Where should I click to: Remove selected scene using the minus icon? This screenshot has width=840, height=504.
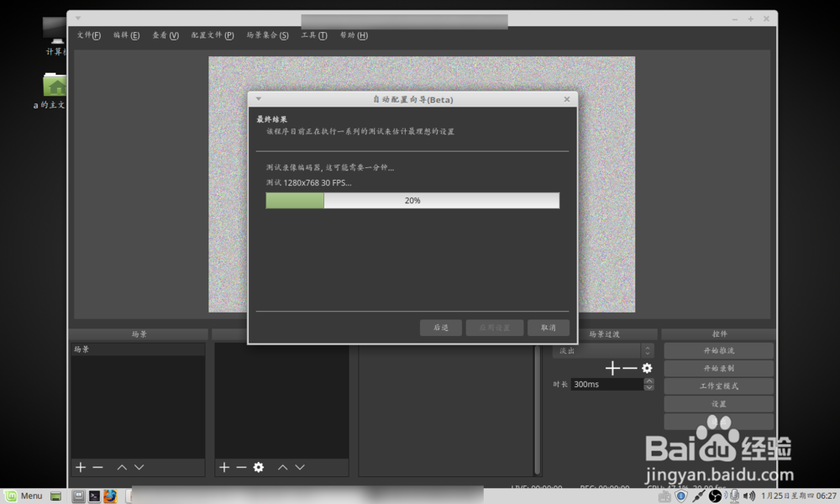pos(97,467)
